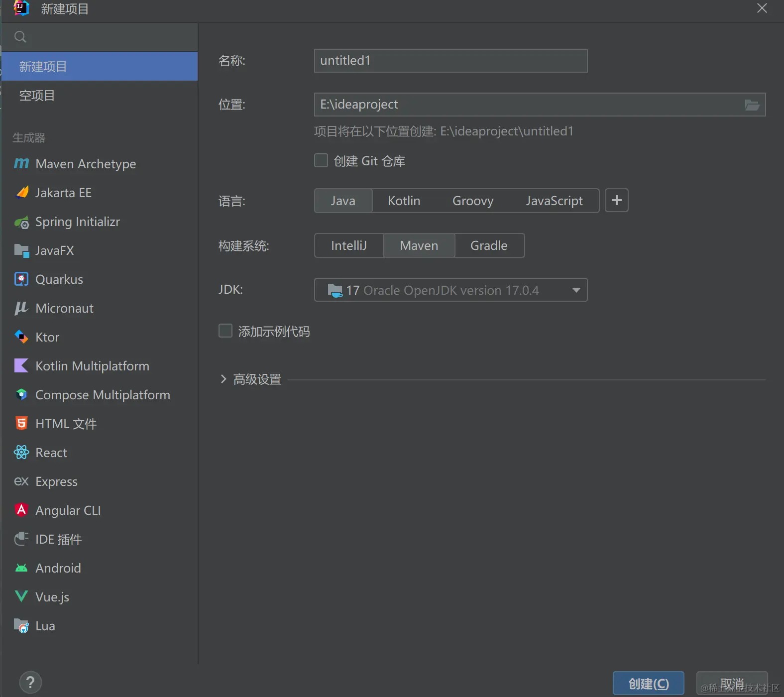The width and height of the screenshot is (784, 697).
Task: Click the plus button to add language
Action: point(617,200)
